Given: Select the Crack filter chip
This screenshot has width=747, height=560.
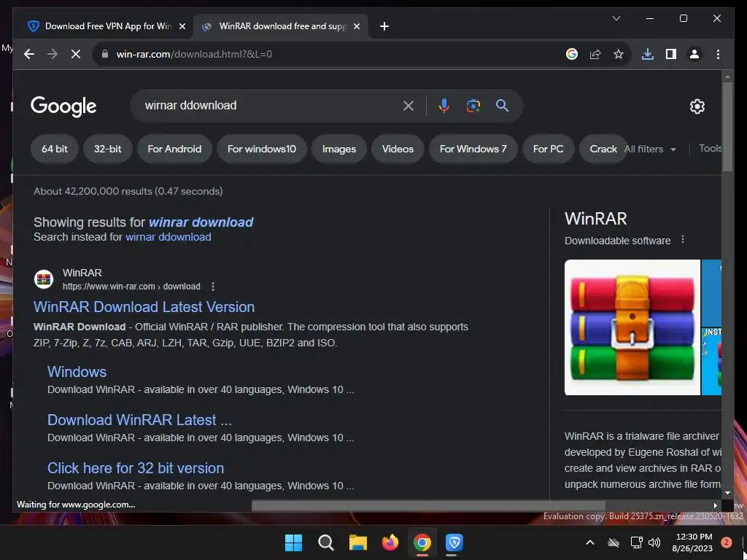Looking at the screenshot, I should (x=603, y=149).
